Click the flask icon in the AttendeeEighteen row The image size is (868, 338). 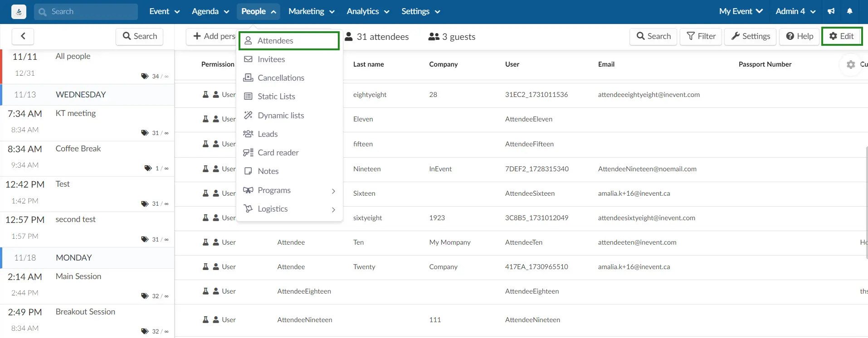tap(205, 291)
